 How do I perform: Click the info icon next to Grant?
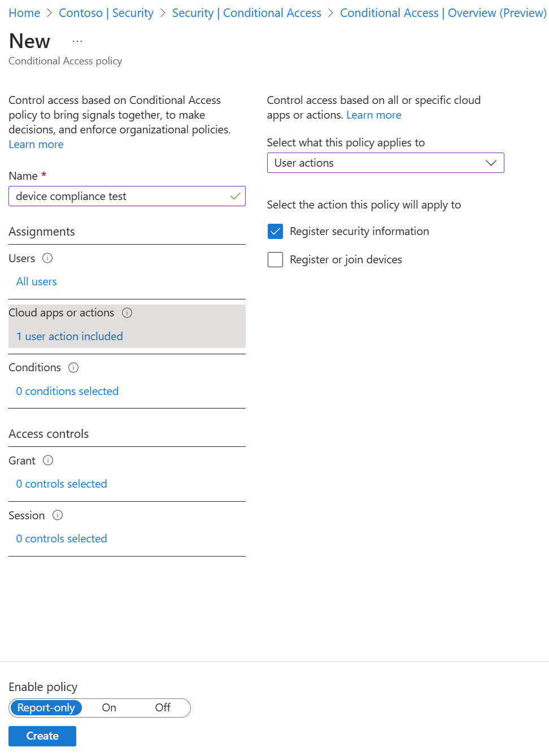(x=48, y=460)
